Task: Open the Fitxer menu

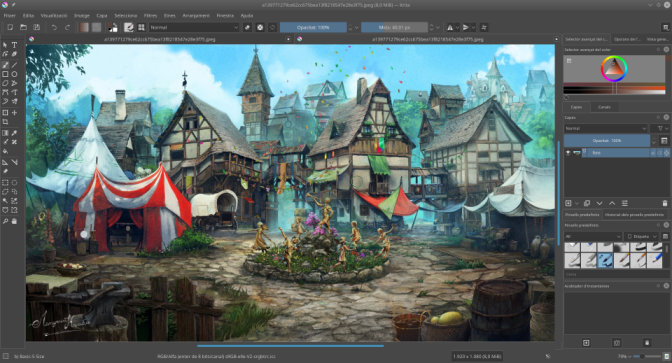Action: click(9, 15)
